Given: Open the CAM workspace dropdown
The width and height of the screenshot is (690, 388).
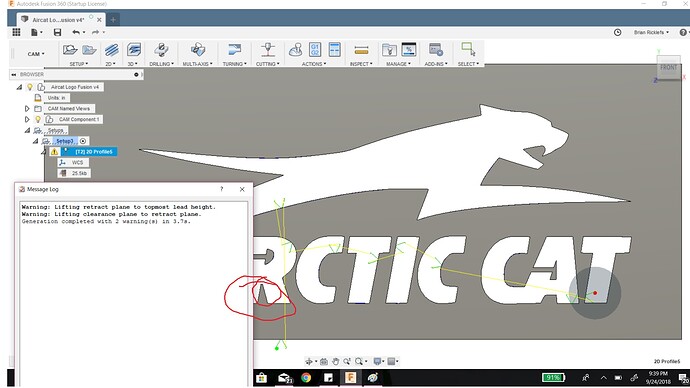Looking at the screenshot, I should click(x=35, y=54).
